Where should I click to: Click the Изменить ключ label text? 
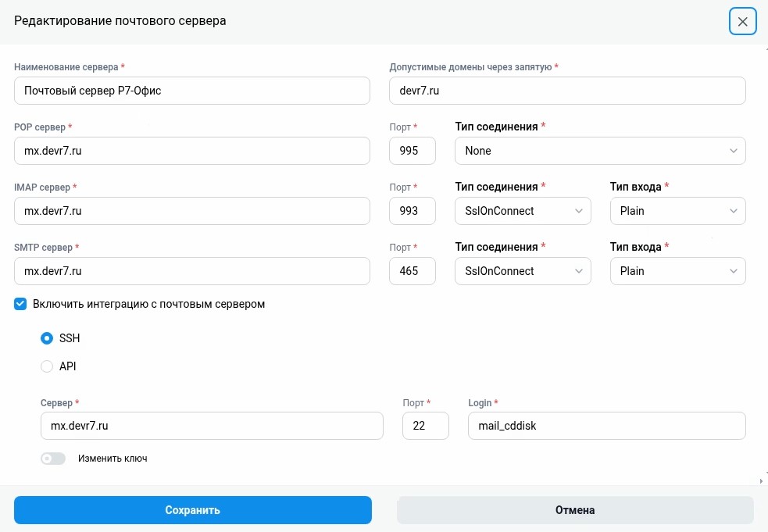pyautogui.click(x=113, y=459)
